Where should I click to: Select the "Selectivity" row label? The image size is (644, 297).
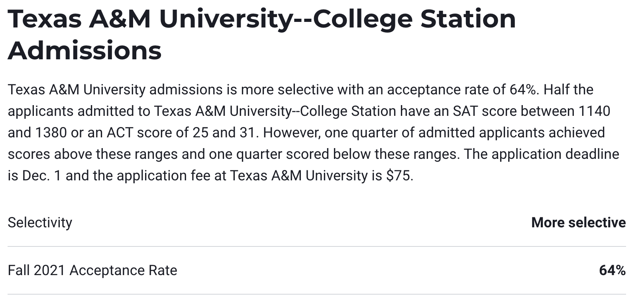point(40,222)
